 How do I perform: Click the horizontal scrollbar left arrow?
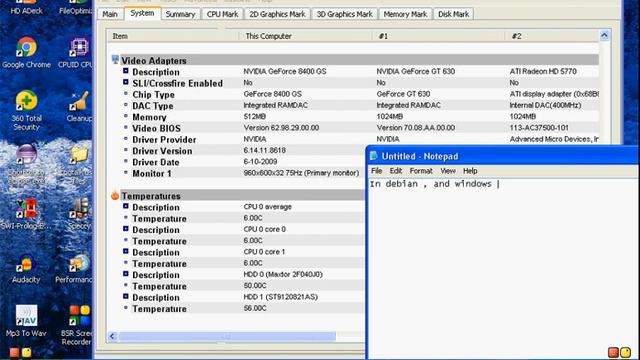click(112, 336)
